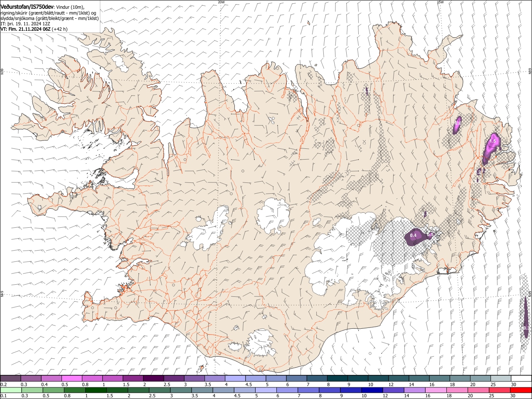
Task: Click the 15W longitude label
Action: (x=440, y=2)
